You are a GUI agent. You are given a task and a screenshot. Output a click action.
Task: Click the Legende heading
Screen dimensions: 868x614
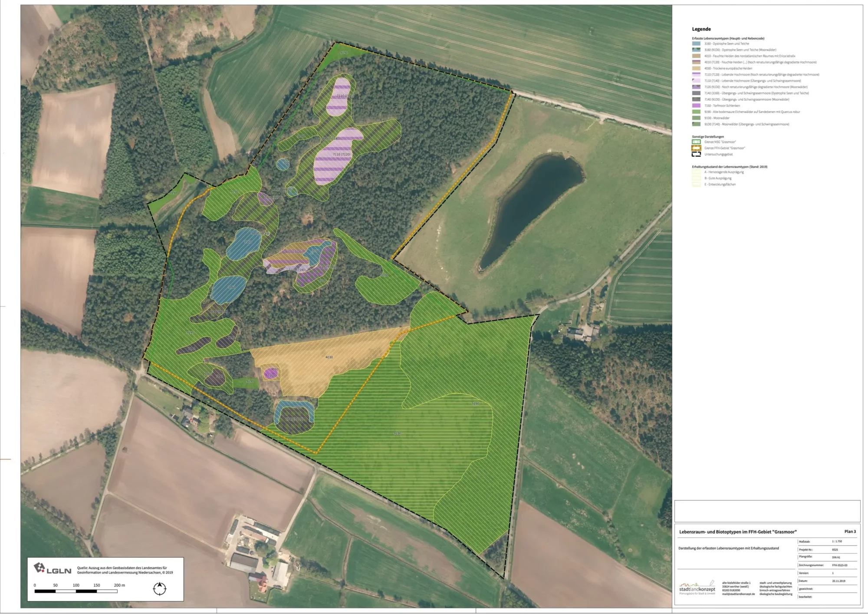tap(701, 29)
